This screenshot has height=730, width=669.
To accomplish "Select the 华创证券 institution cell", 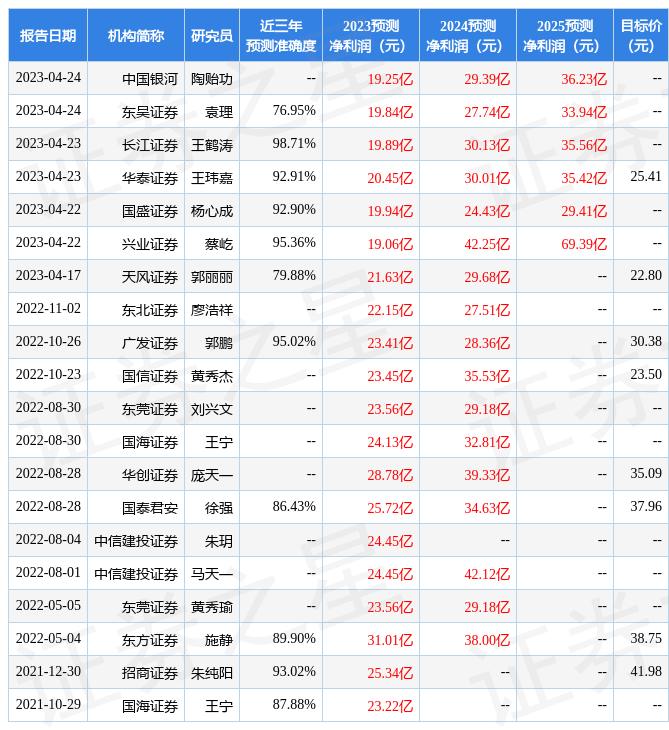I will coord(150,475).
